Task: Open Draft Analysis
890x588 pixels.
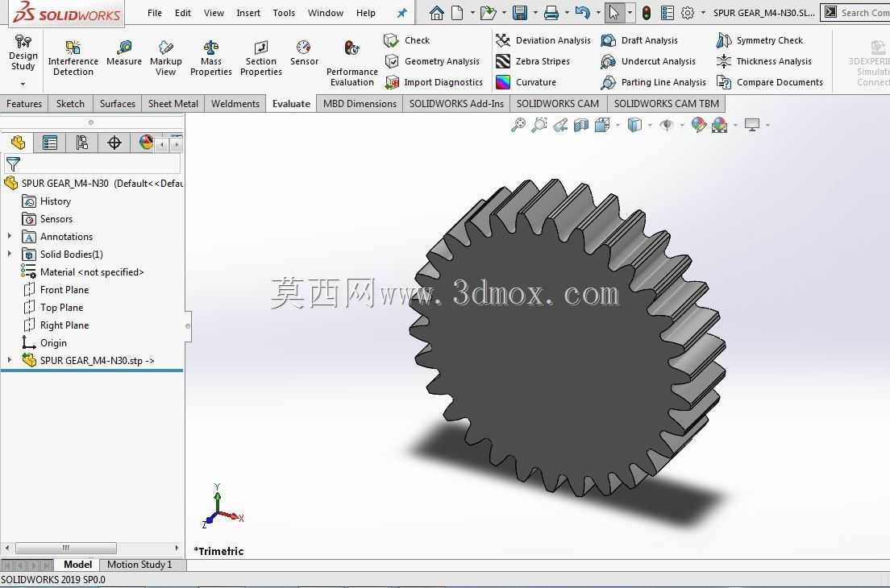Action: pos(639,40)
